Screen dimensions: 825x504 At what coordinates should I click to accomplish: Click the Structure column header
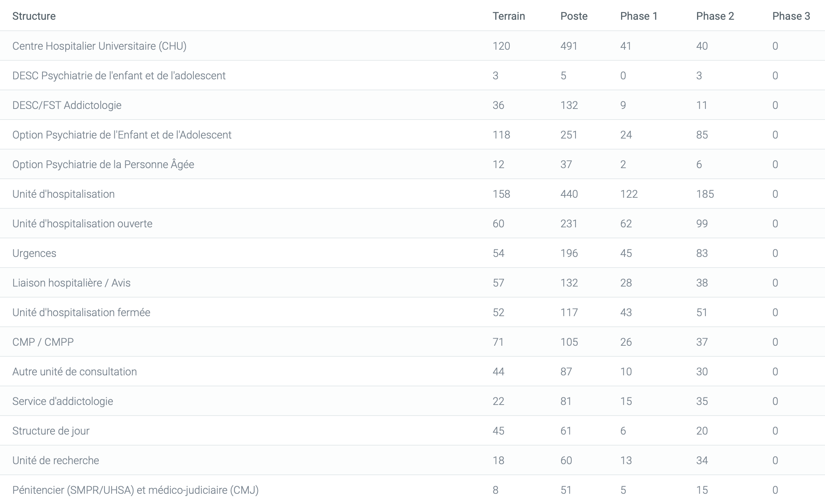click(x=34, y=16)
